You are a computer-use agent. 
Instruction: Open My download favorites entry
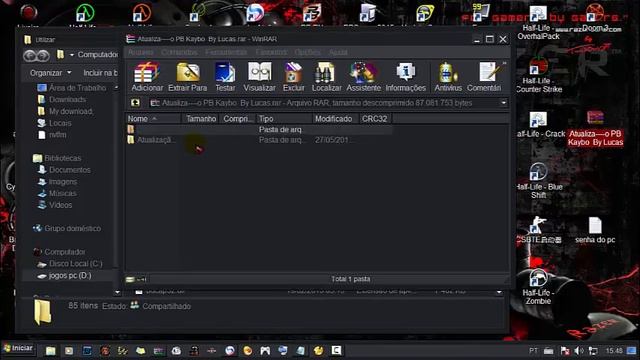[66, 111]
